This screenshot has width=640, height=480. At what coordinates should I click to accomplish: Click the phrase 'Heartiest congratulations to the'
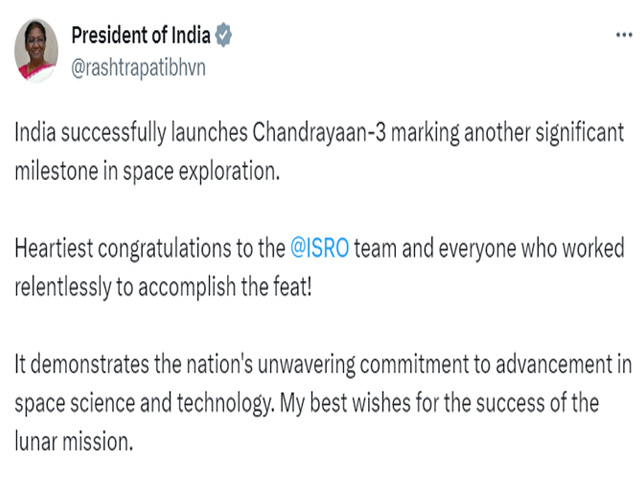(x=150, y=249)
